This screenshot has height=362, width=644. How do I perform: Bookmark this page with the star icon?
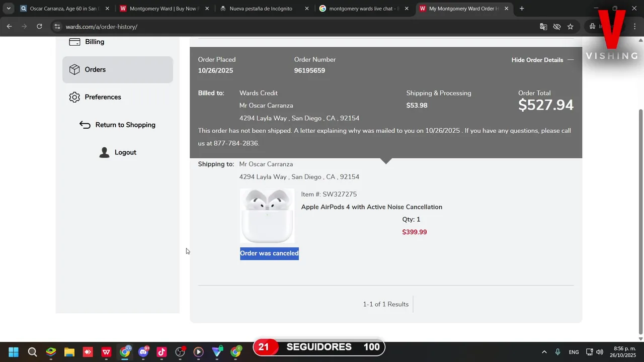click(x=570, y=27)
